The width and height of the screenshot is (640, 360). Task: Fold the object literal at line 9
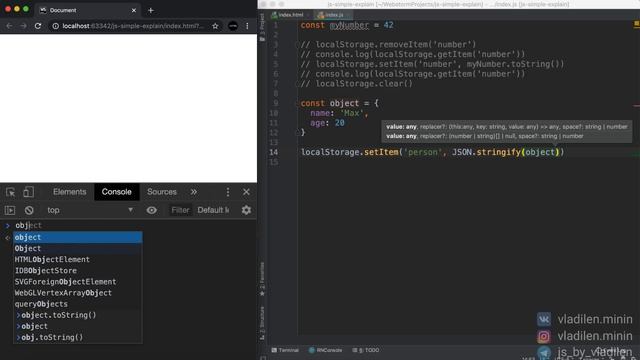[x=297, y=103]
